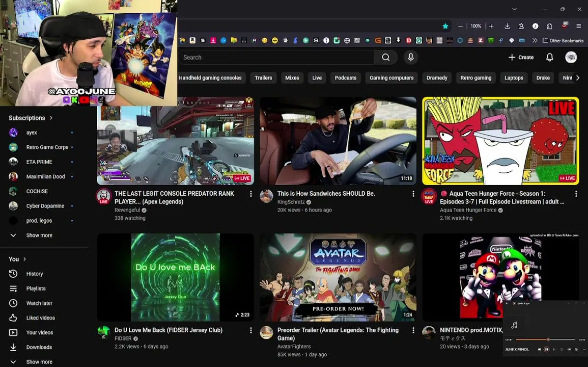Open AvatarFighters channel avatar
The image size is (588, 367).
pos(266,332)
